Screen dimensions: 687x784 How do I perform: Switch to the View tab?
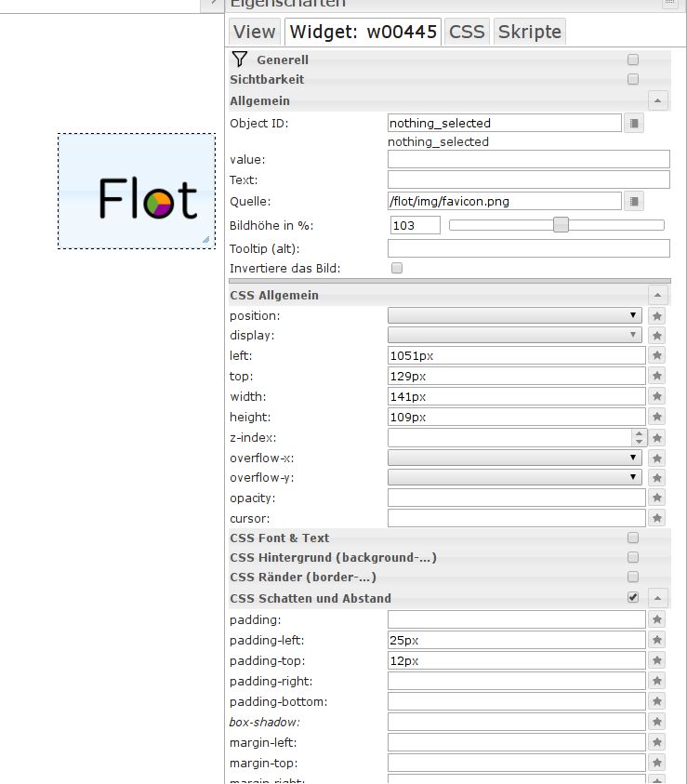[x=254, y=32]
